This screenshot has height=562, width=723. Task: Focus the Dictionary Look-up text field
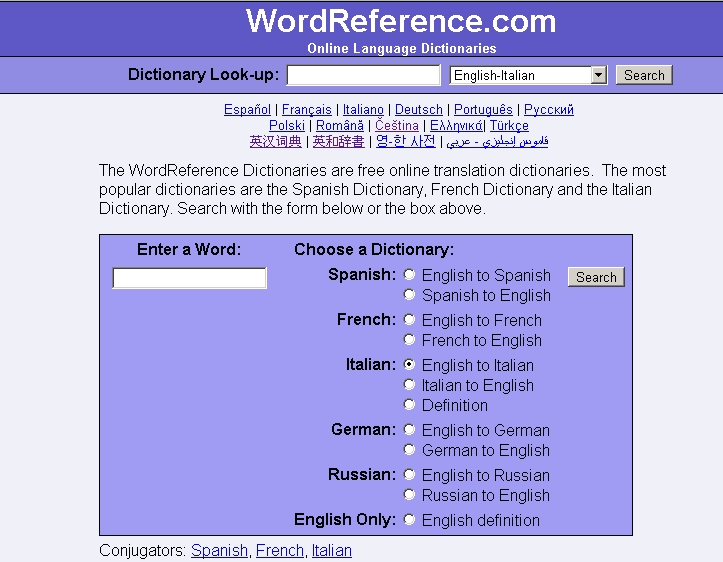[363, 75]
